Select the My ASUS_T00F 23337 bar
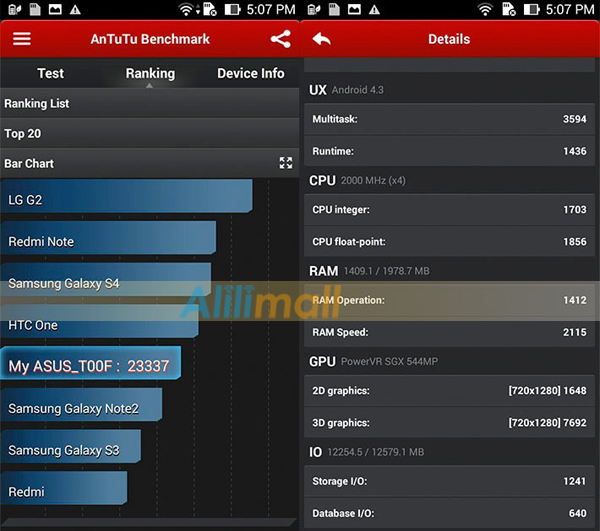This screenshot has width=600, height=531. tap(91, 363)
